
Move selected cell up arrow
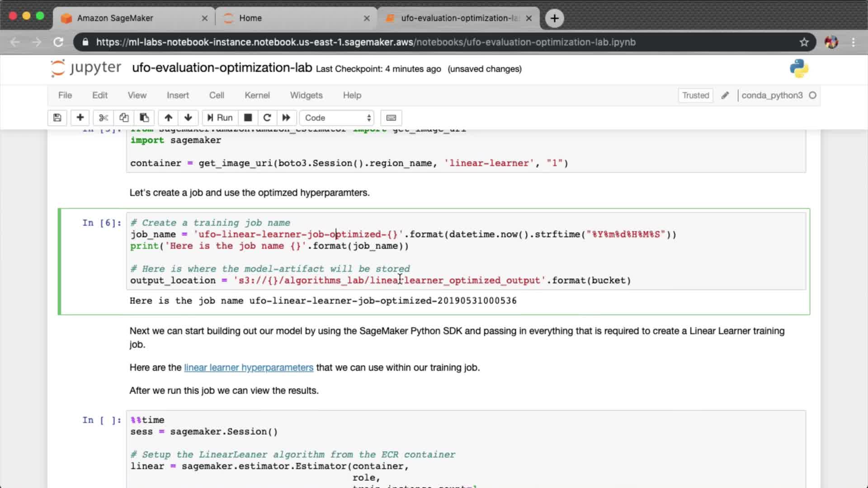(x=168, y=118)
